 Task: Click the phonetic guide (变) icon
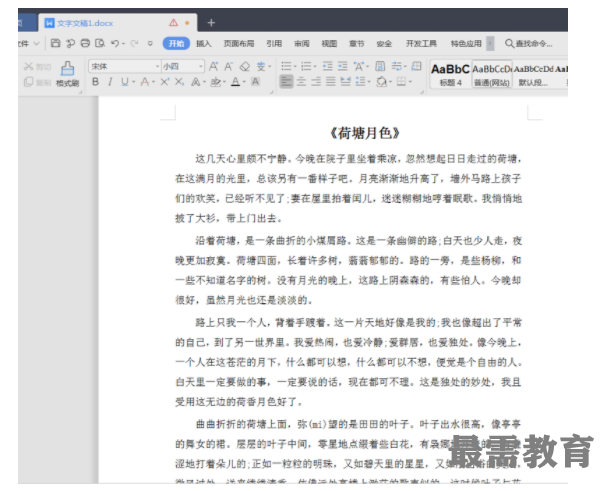coord(261,67)
